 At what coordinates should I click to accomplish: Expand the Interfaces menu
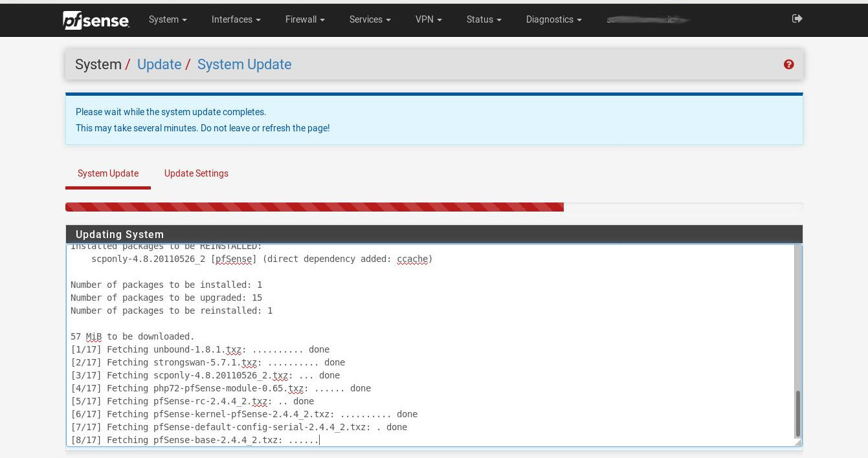tap(236, 19)
